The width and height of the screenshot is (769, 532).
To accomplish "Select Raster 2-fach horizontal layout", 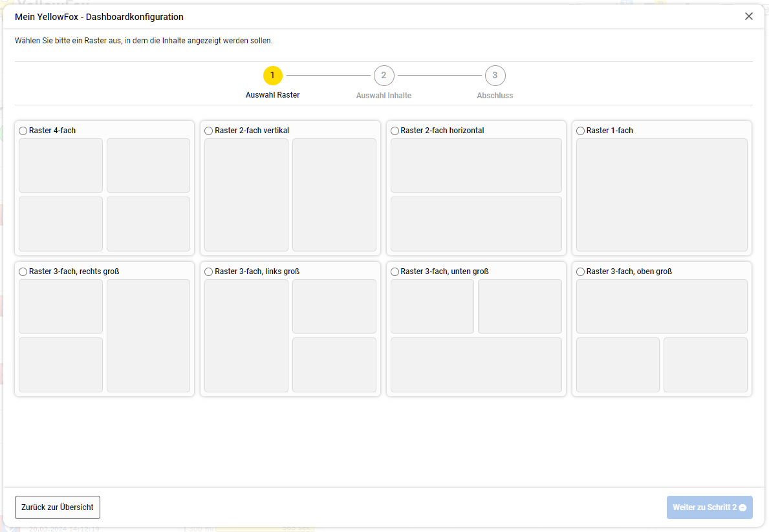I will coord(394,131).
